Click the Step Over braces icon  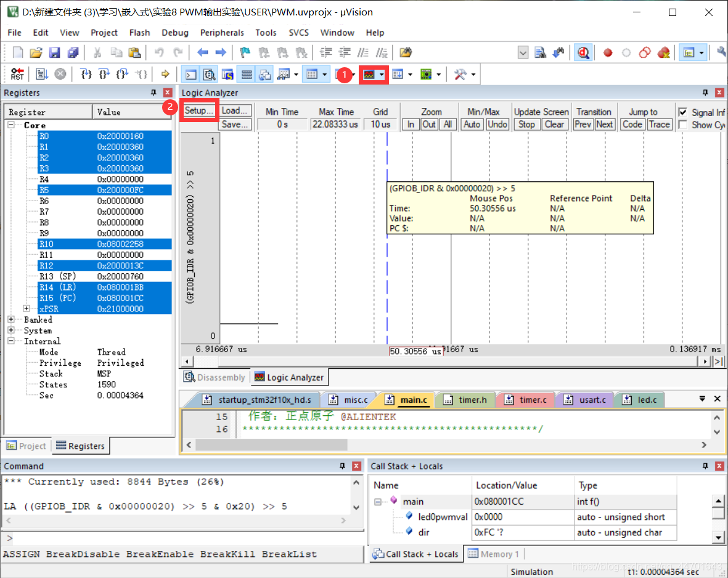point(104,74)
